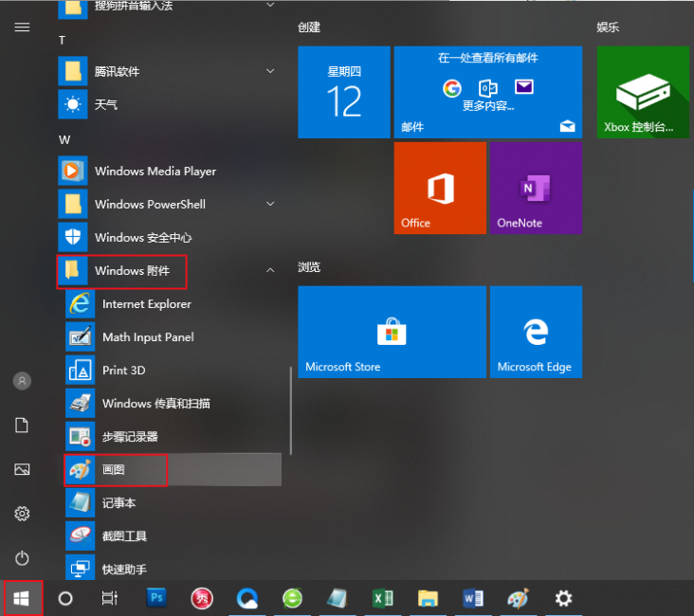The image size is (694, 616).
Task: Open Documents icon in Start sidebar
Action: point(22,426)
